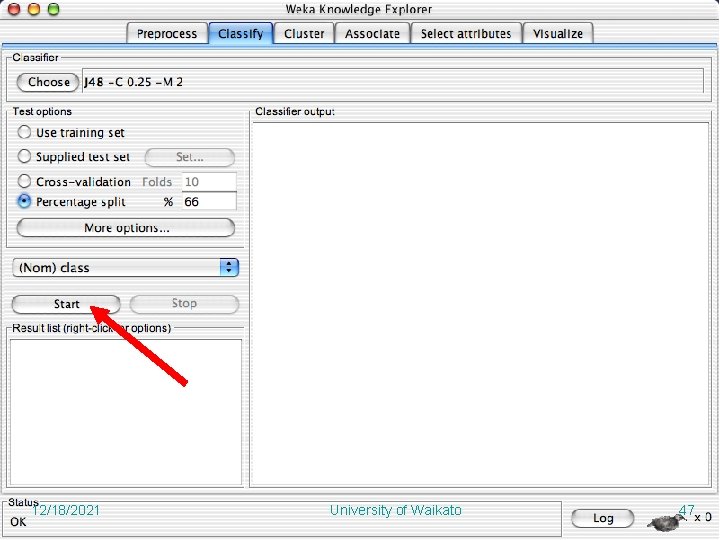Open the (Nom) class attribute dropdown
Image resolution: width=720 pixels, height=540 pixels.
tap(126, 267)
